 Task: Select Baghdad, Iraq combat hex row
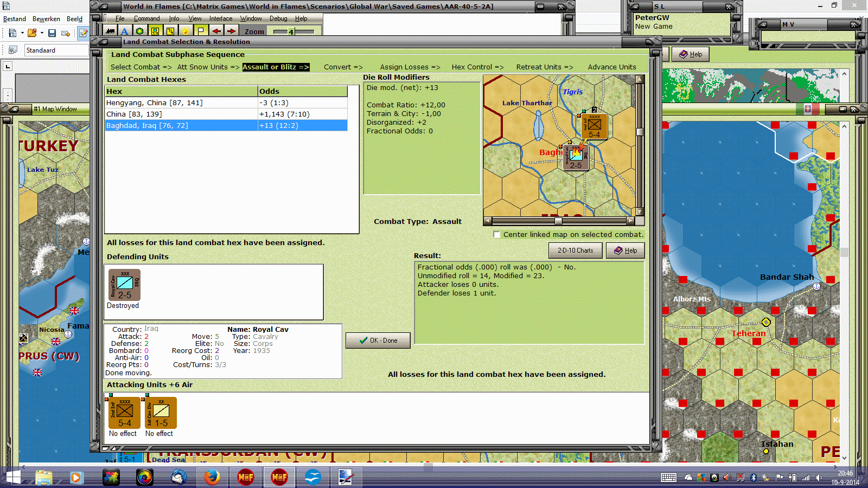click(226, 126)
